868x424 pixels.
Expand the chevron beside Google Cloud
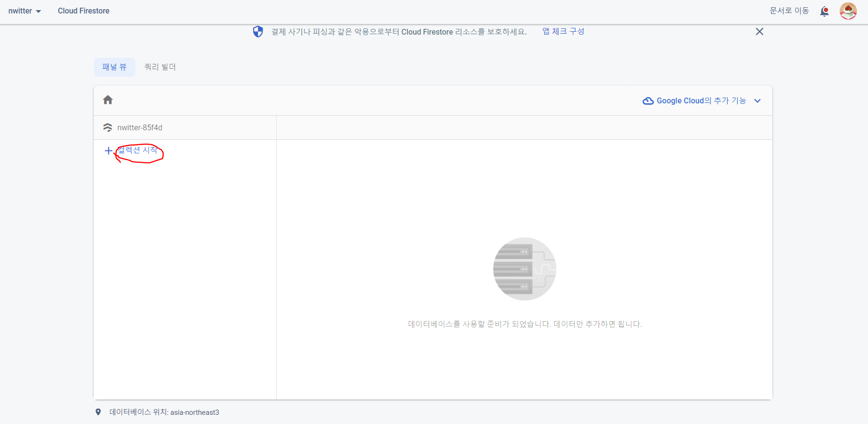click(x=758, y=101)
